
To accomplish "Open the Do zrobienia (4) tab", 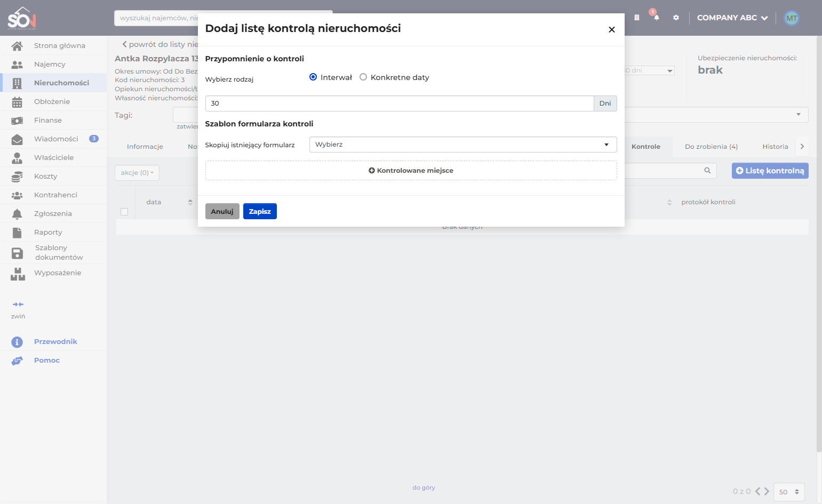I will 711,147.
